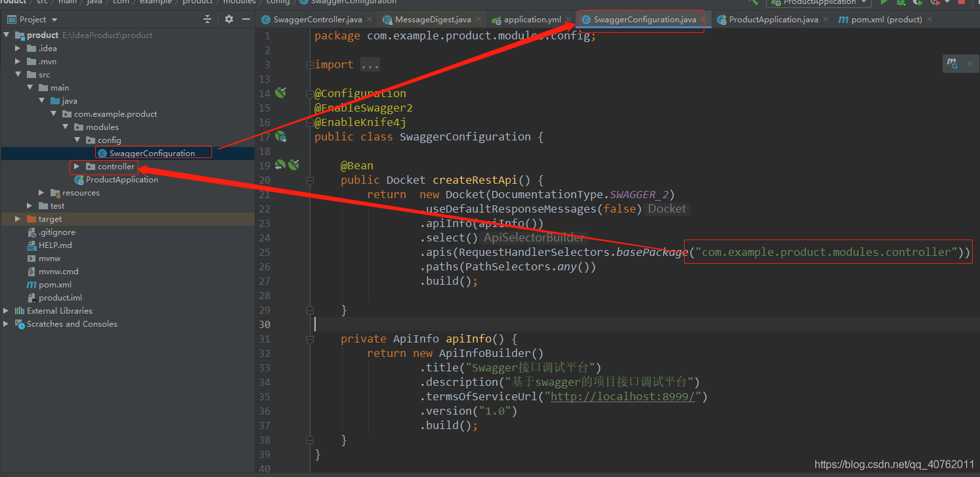Image resolution: width=980 pixels, height=477 pixels.
Task: Expand the resources folder
Action: 42,193
